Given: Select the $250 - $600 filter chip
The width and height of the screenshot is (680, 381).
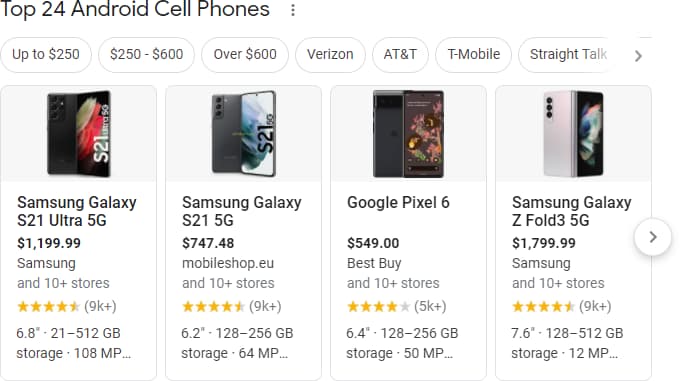Looking at the screenshot, I should tap(147, 55).
